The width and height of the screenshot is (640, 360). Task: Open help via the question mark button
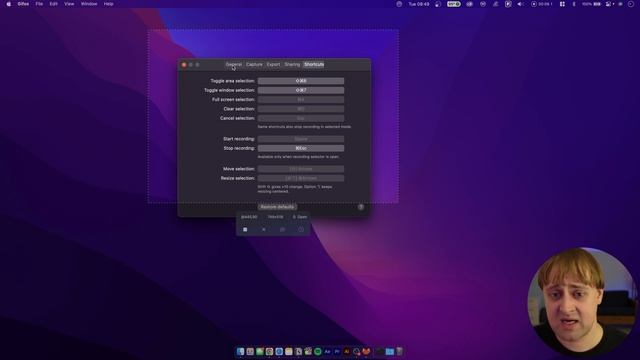point(361,207)
